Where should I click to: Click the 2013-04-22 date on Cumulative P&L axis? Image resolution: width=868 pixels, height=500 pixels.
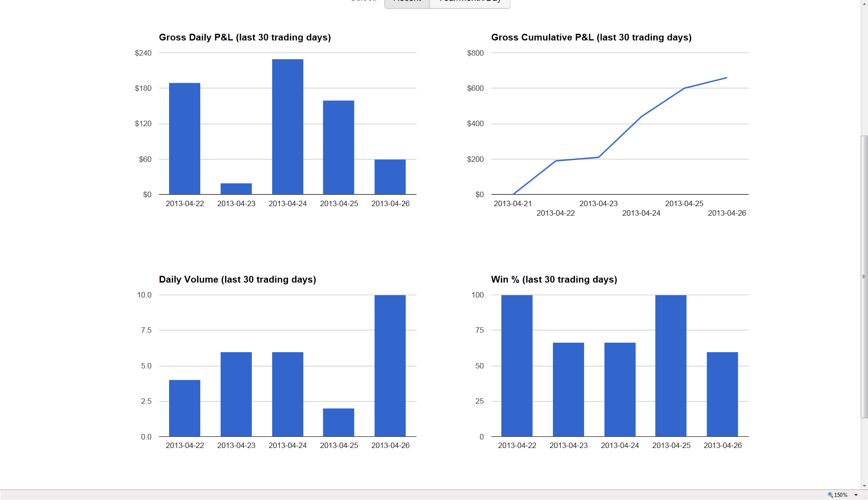556,213
